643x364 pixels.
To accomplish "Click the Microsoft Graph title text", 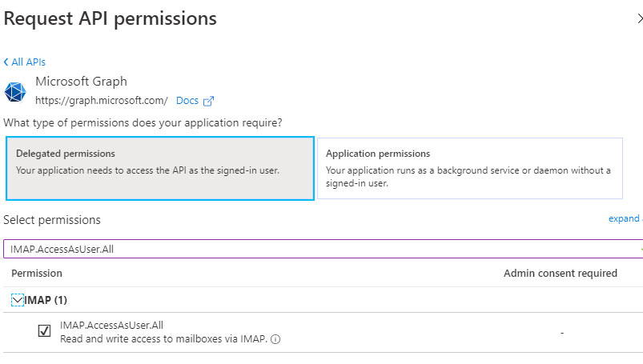I will tap(81, 82).
